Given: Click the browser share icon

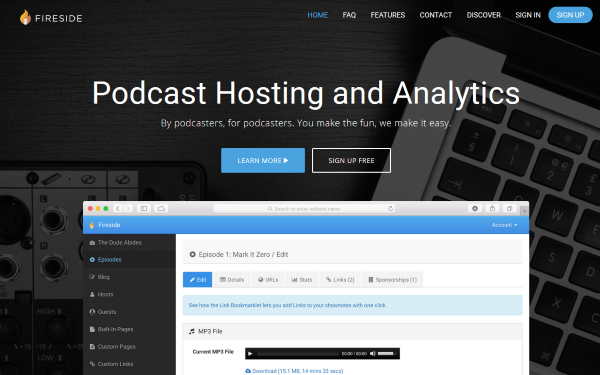Looking at the screenshot, I should [492, 209].
